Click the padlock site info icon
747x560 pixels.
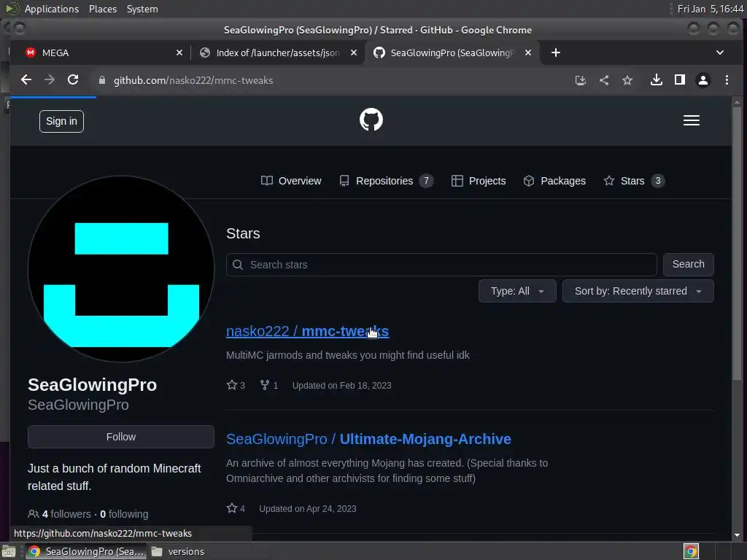101,80
